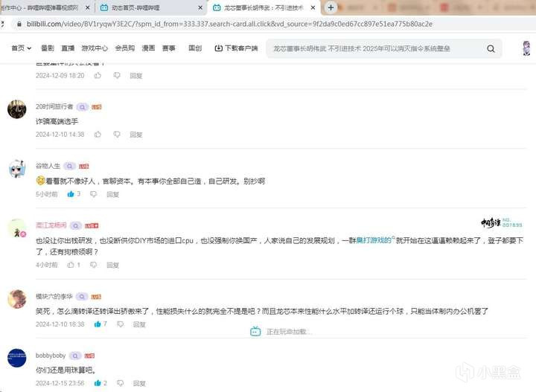Click the blue avatar of bobbyboby

(16, 358)
